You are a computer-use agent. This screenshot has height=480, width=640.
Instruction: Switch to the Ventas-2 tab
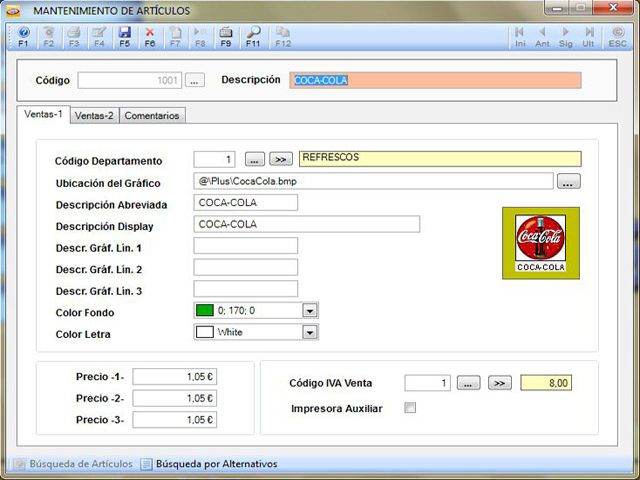pos(94,116)
